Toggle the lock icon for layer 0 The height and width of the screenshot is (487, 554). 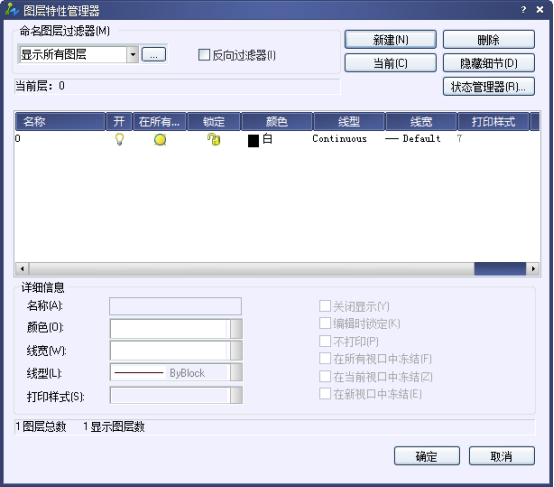click(214, 139)
